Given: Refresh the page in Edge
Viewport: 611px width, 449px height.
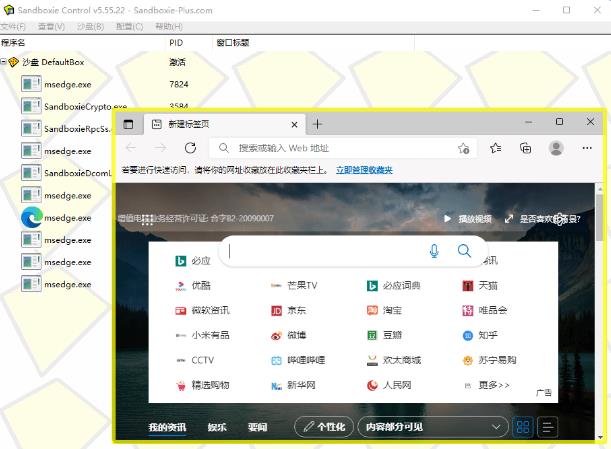Looking at the screenshot, I should coord(190,148).
